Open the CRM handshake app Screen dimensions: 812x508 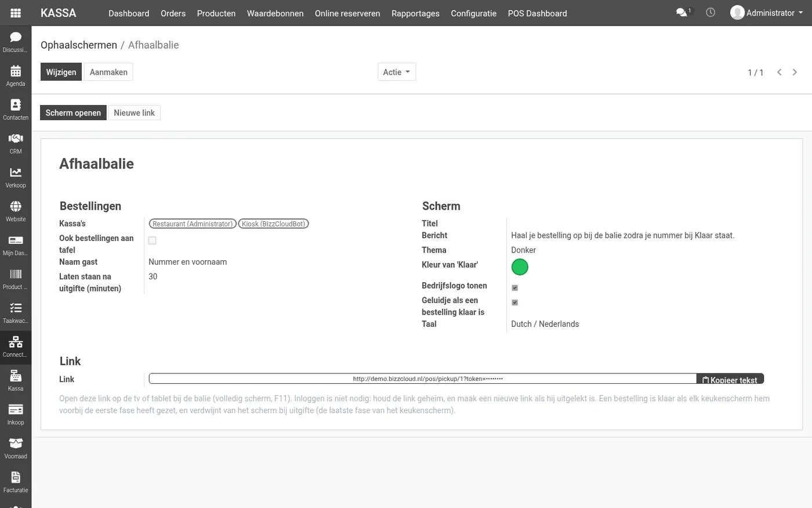pyautogui.click(x=16, y=143)
